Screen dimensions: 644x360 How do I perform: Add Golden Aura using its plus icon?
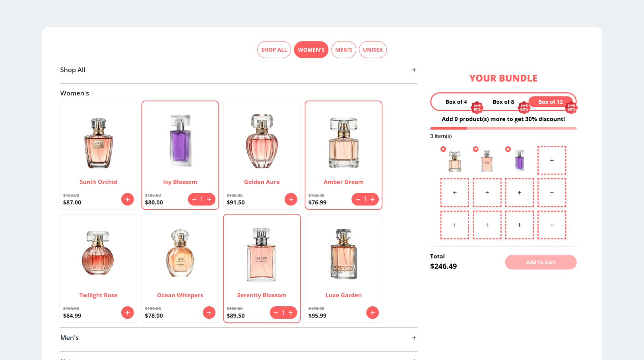click(x=291, y=199)
